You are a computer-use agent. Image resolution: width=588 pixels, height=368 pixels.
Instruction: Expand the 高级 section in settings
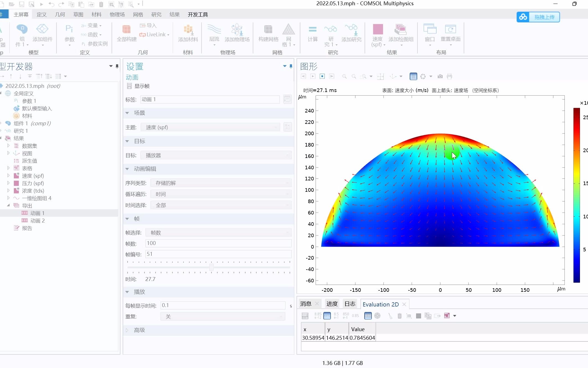coord(139,330)
